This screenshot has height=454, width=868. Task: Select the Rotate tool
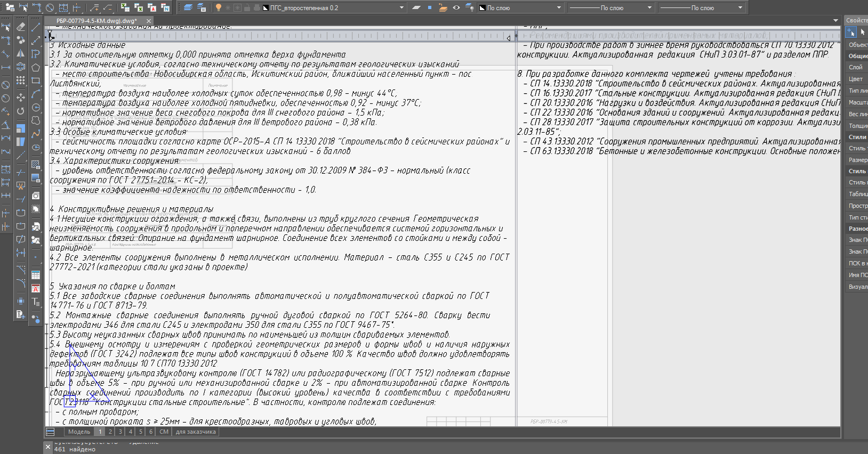pyautogui.click(x=21, y=111)
